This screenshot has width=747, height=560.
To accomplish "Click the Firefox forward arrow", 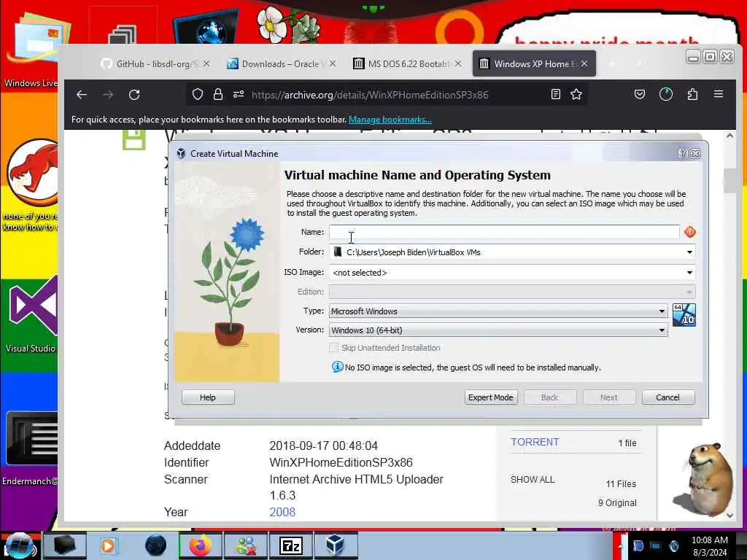I will 108,95.
